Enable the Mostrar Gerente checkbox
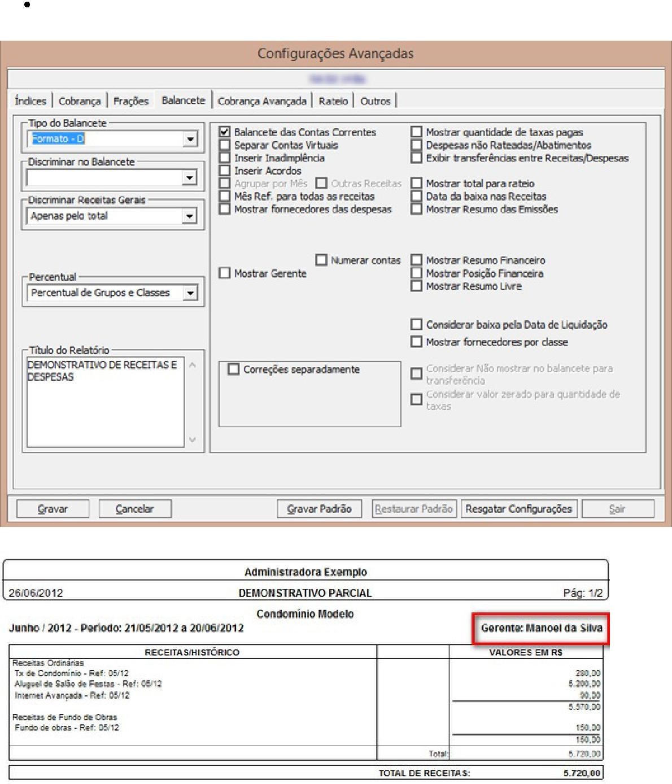Viewport: 672px width, 784px height. (225, 273)
